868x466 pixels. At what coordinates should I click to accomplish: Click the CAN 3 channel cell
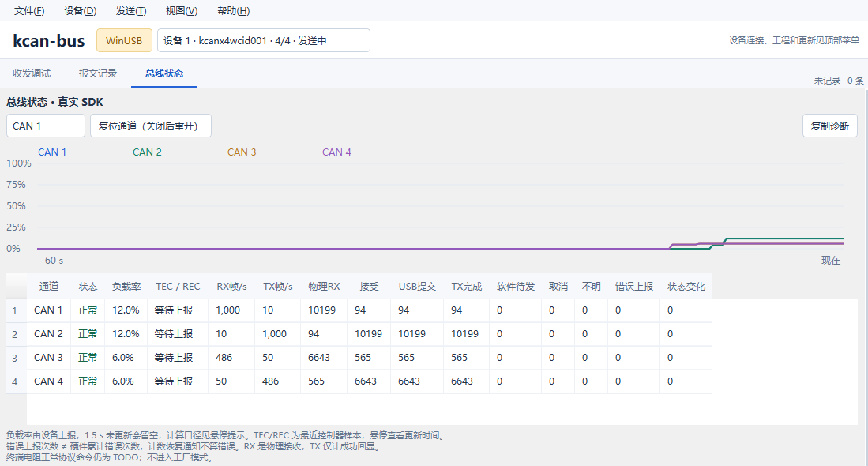pos(48,358)
